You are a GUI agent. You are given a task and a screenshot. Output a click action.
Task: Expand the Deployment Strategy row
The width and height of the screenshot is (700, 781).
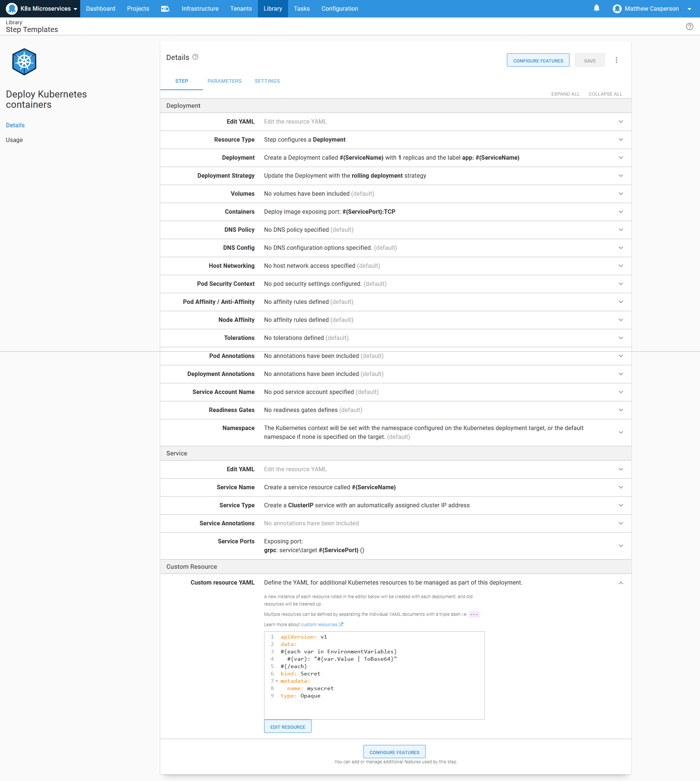tap(621, 176)
